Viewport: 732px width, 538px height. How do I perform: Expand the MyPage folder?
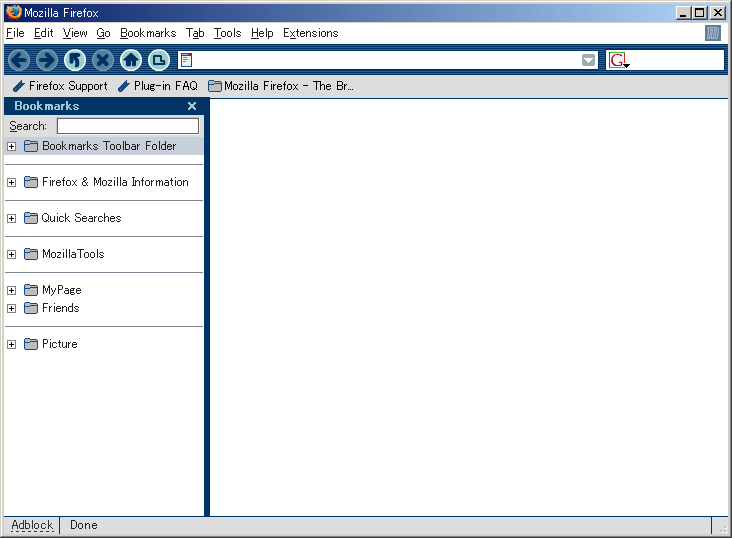pyautogui.click(x=12, y=290)
